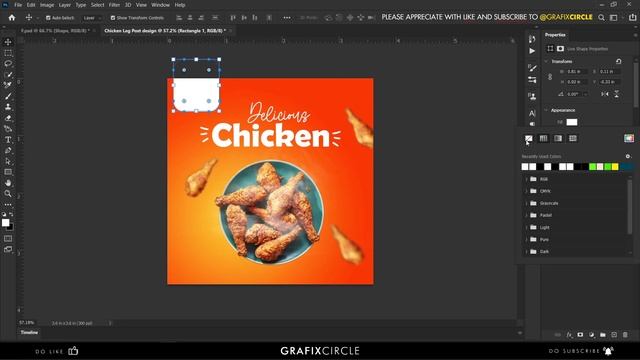Image resolution: width=640 pixels, height=360 pixels.
Task: Choose the Gradient fill type
Action: click(558, 139)
